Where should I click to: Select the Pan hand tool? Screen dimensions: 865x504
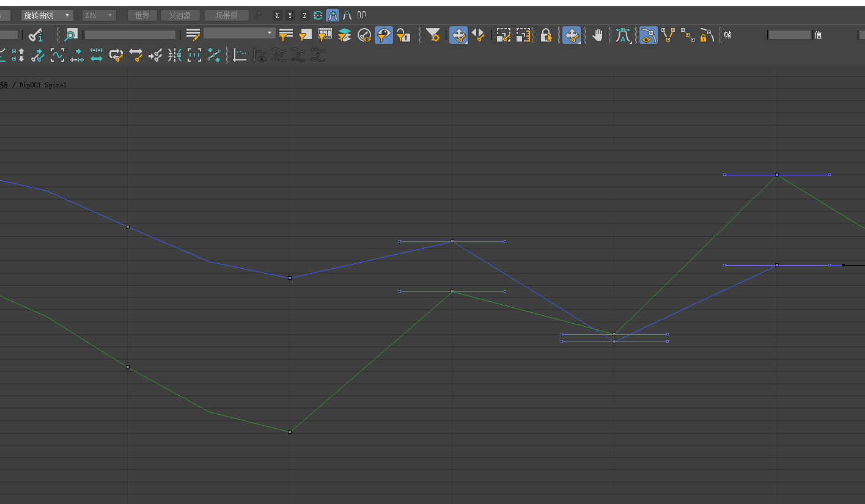point(597,35)
